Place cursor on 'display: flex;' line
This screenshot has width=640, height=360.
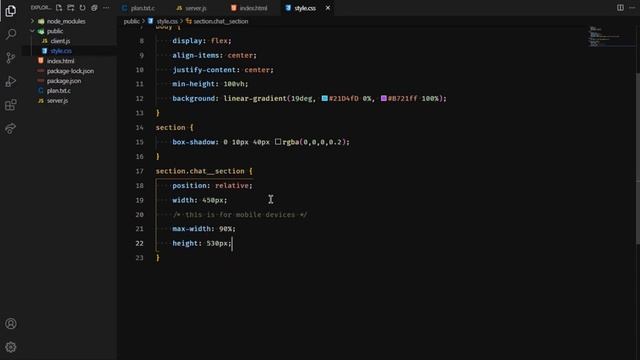202,41
